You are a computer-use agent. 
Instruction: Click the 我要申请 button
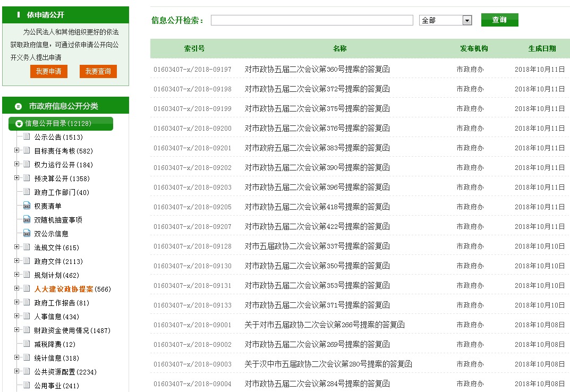(x=48, y=71)
